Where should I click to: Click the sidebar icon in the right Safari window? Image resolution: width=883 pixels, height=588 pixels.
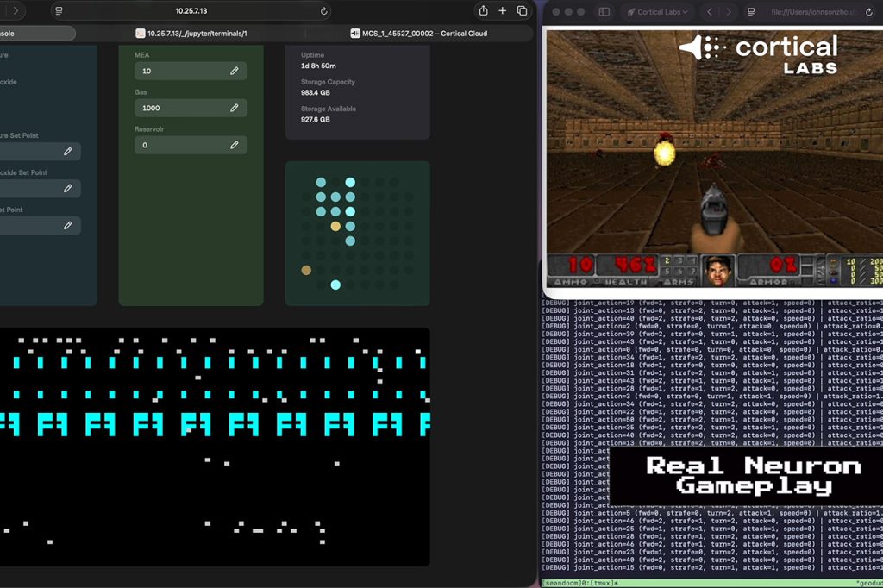pos(604,11)
